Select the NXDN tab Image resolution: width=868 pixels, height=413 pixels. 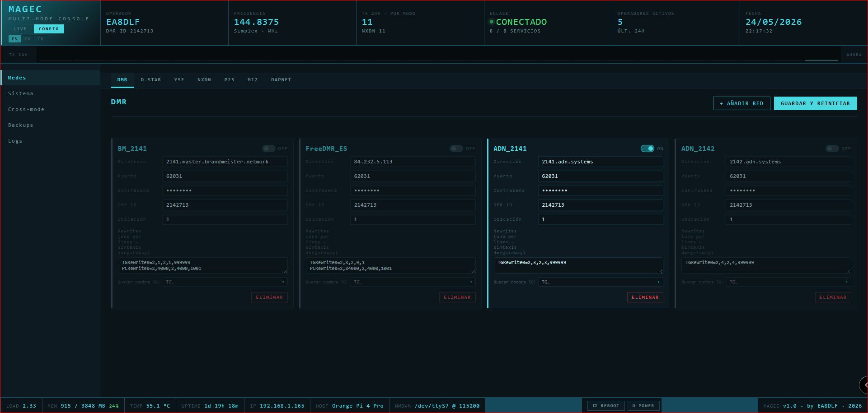[204, 80]
